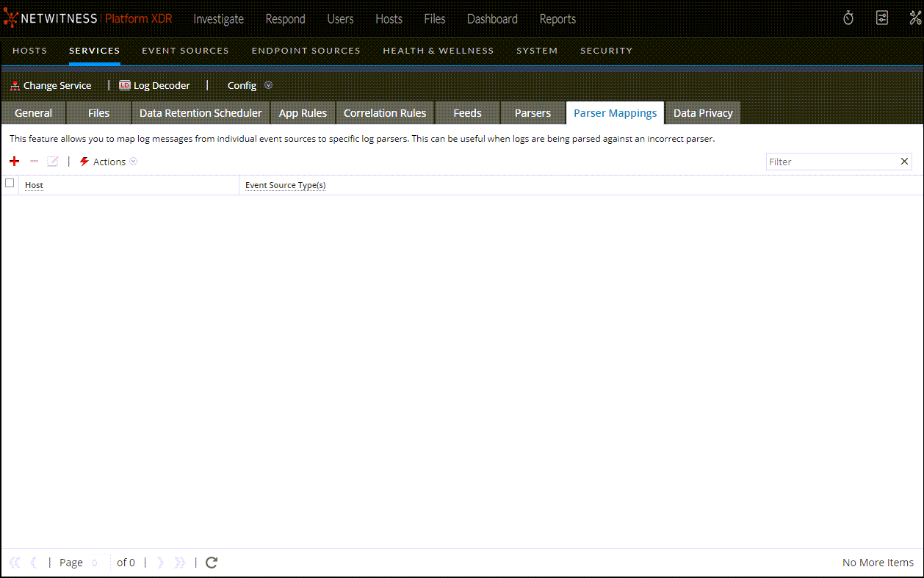The image size is (924, 578).
Task: Open Event Sources in the admin submenu
Action: (185, 51)
